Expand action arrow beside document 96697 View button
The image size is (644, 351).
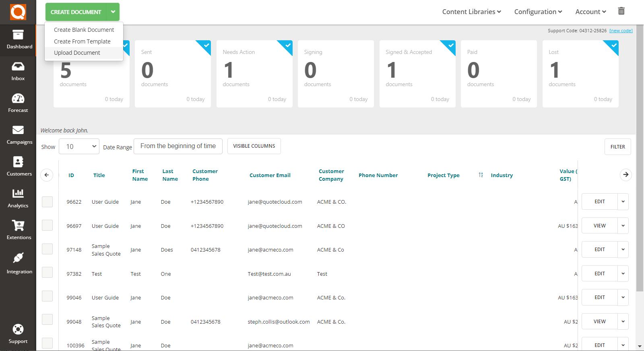click(x=623, y=226)
